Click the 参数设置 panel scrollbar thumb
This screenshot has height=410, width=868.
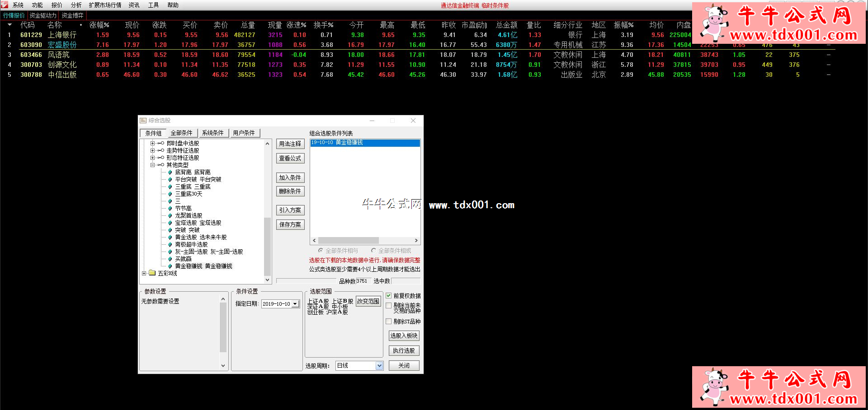(x=223, y=327)
